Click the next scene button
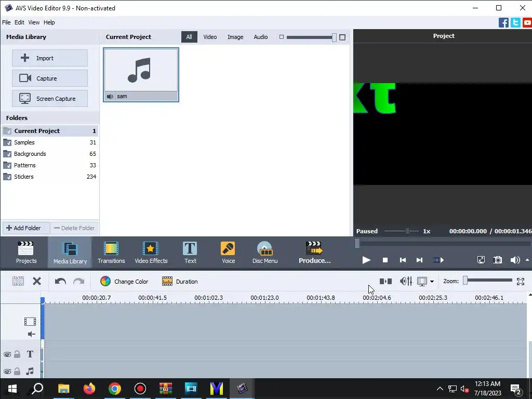The image size is (532, 399). coord(438,260)
